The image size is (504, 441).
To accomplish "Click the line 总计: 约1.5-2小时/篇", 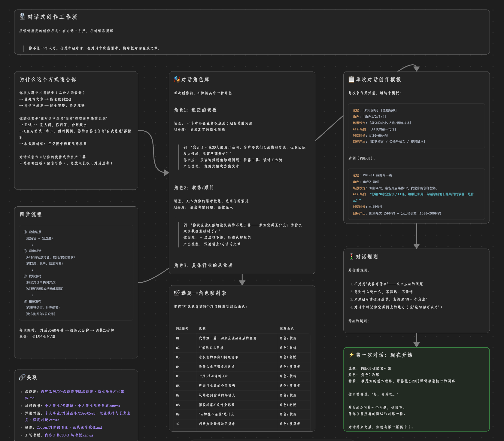I will 37,336.
